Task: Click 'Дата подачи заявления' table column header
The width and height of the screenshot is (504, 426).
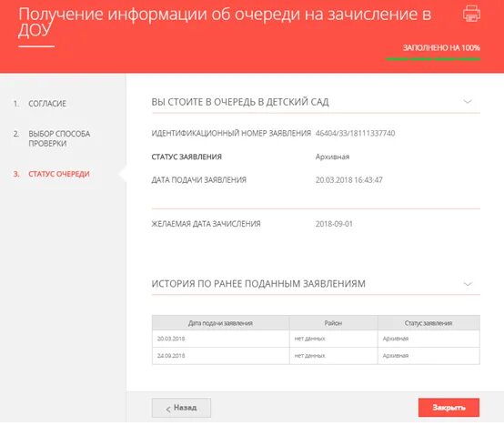Action: pos(220,323)
